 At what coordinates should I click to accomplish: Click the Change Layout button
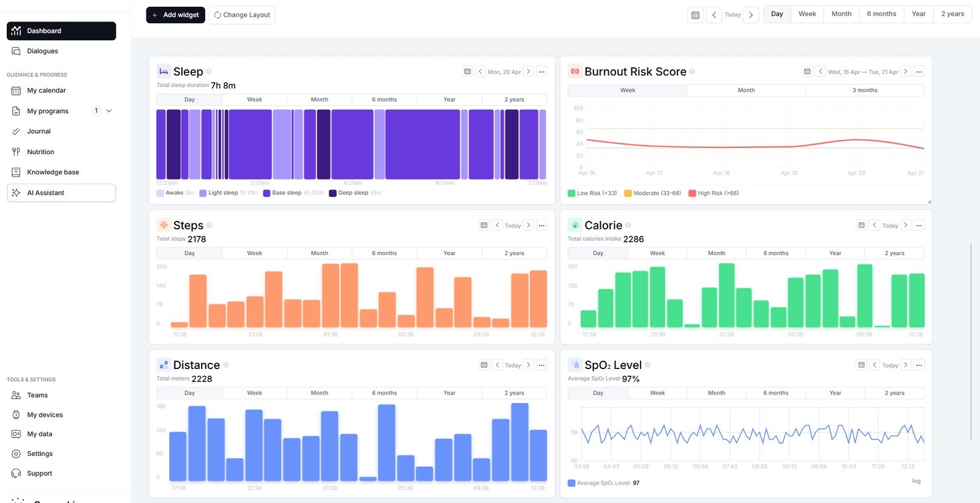[x=242, y=15]
